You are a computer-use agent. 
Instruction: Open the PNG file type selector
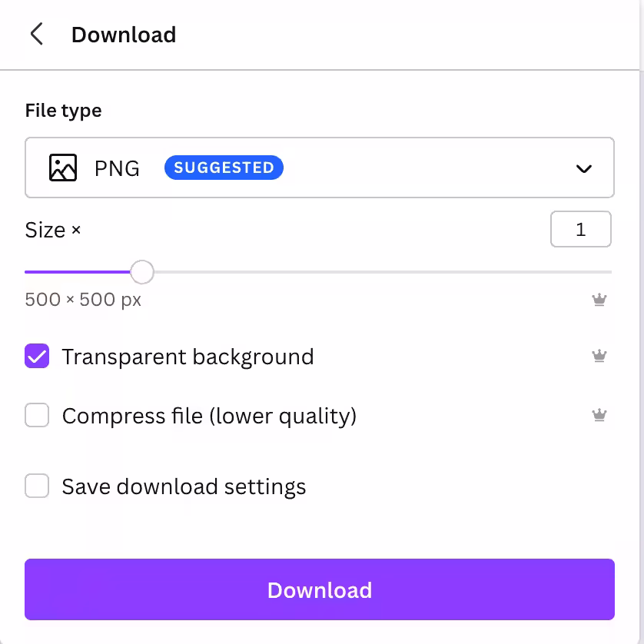click(x=117, y=168)
